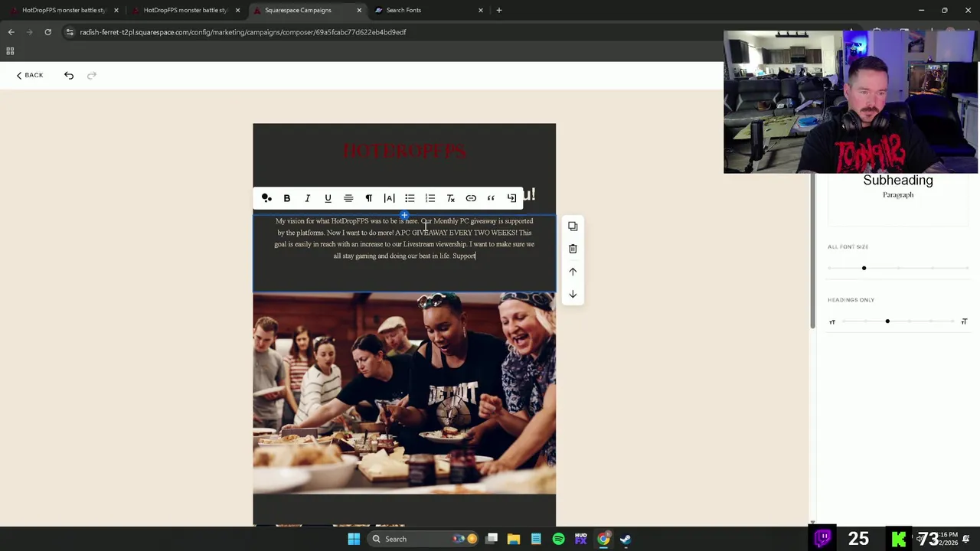Open the text color picker icon
The height and width of the screenshot is (551, 980).
[x=266, y=198]
